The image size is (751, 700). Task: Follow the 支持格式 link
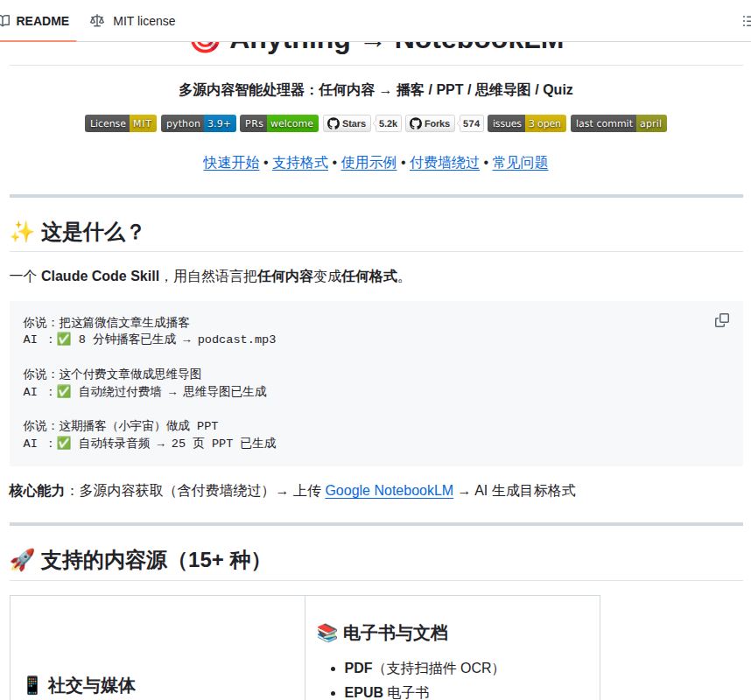pos(300,163)
